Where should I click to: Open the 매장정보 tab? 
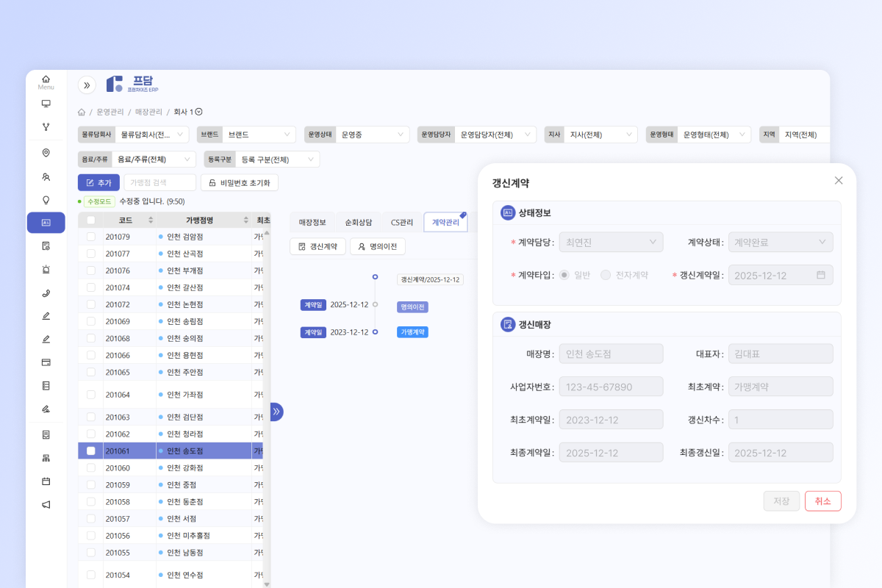click(312, 221)
